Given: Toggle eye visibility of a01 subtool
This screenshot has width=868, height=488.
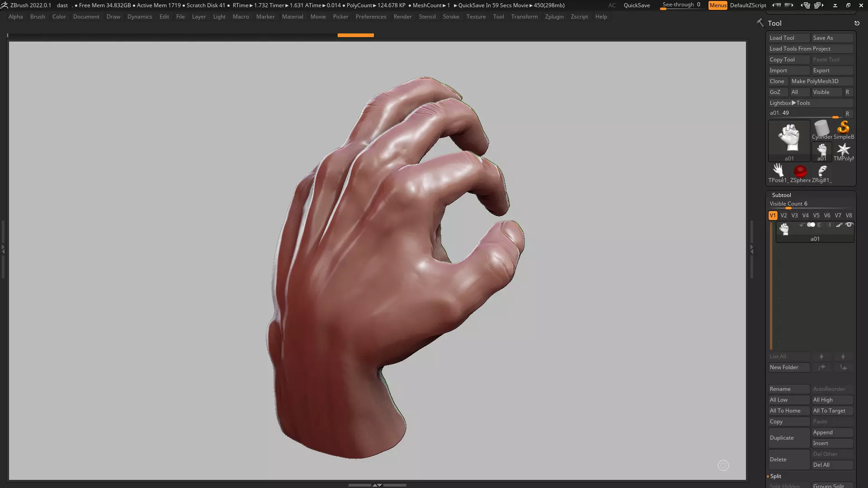Looking at the screenshot, I should coord(849,225).
